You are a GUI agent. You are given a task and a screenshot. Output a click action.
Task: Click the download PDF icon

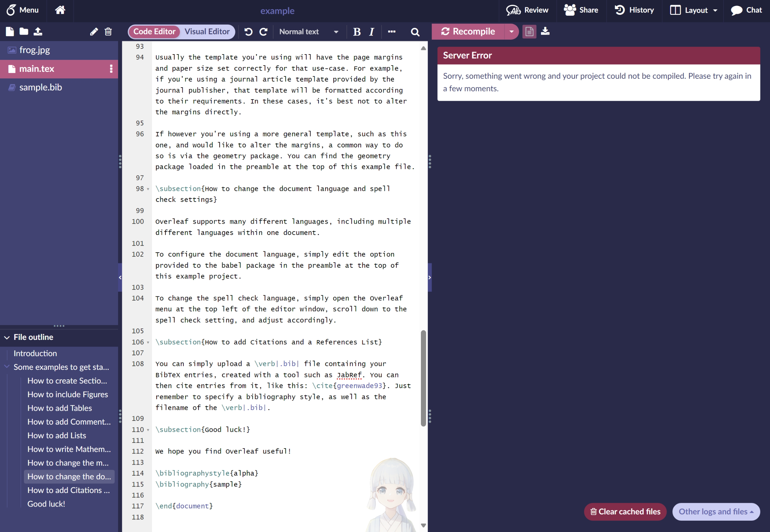pos(545,31)
